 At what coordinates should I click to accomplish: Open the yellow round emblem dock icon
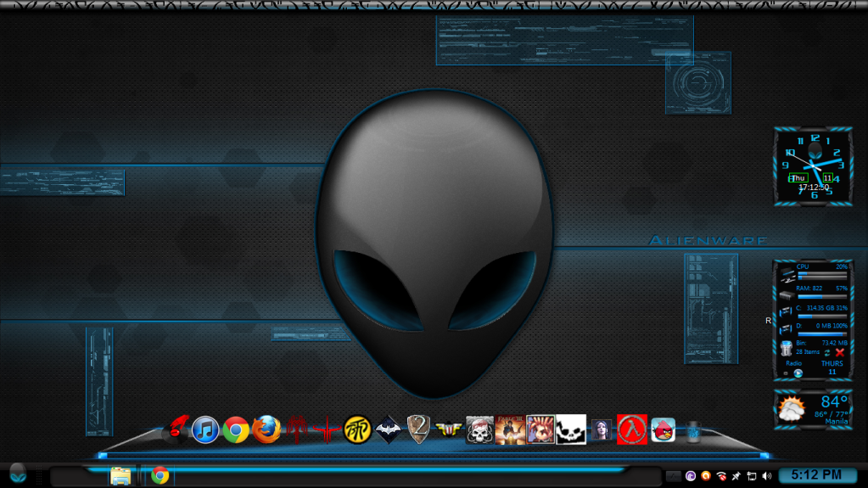pyautogui.click(x=357, y=429)
